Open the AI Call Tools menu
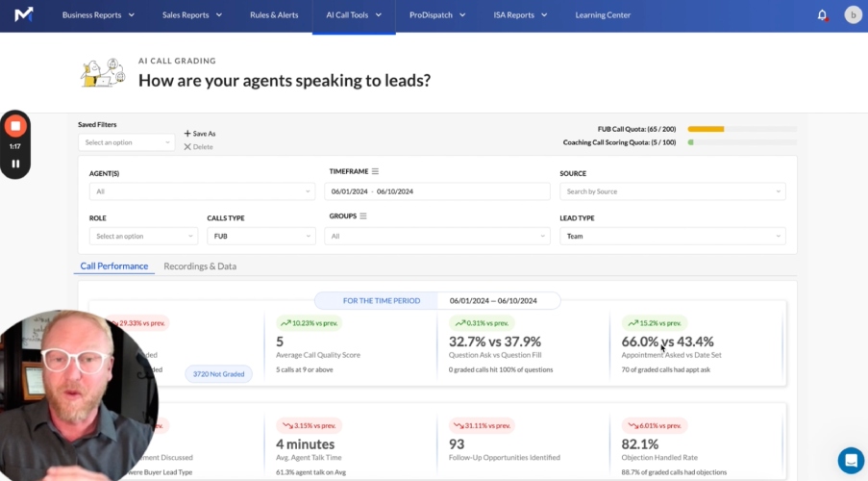The image size is (868, 481). point(354,15)
